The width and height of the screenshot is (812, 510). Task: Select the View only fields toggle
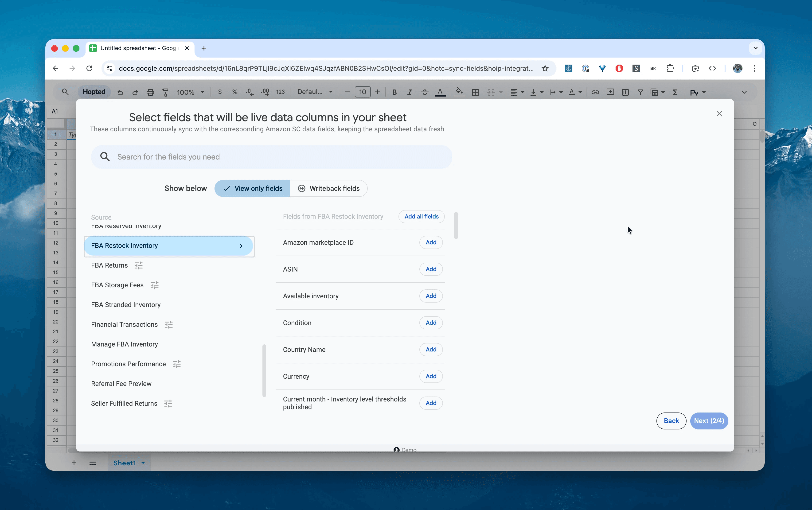252,188
